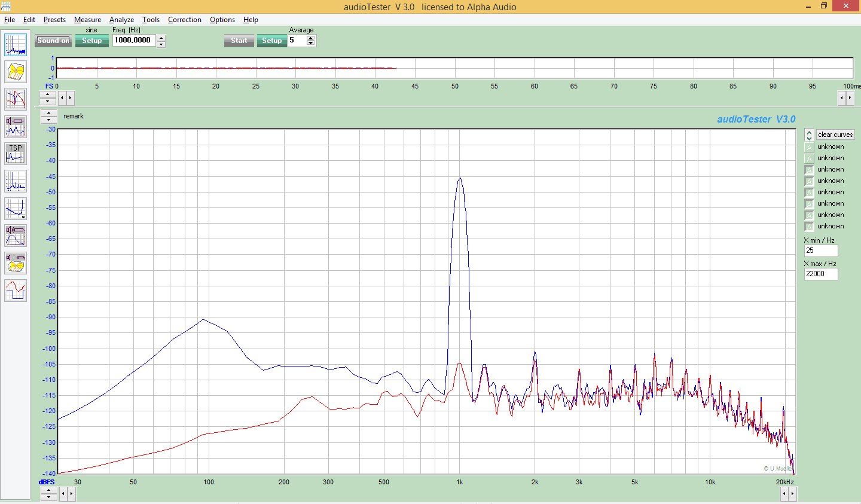Image resolution: width=861 pixels, height=504 pixels.
Task: Toggle the Sound on button
Action: (x=53, y=41)
